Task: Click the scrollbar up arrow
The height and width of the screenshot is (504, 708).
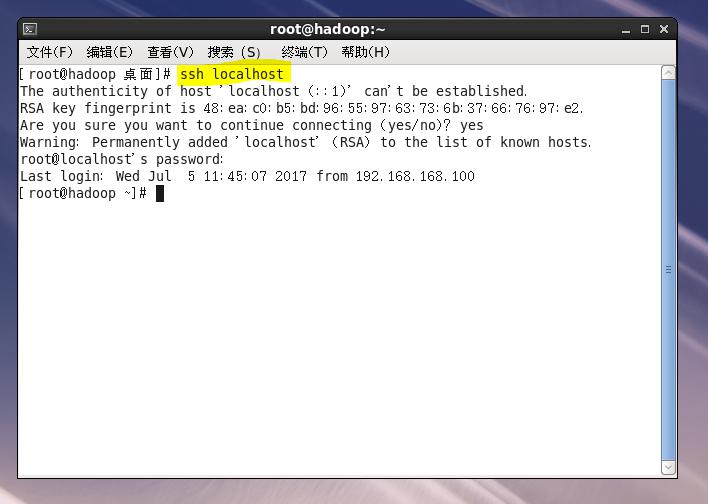Action: click(668, 73)
